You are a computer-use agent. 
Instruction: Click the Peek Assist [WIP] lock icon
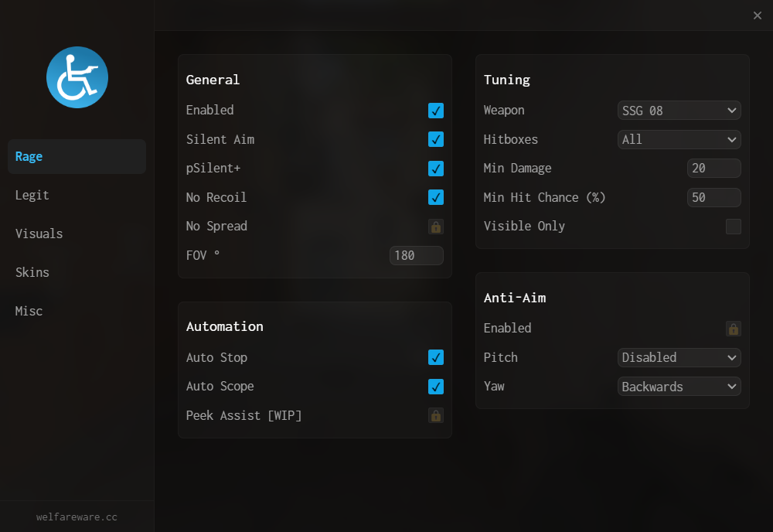436,416
